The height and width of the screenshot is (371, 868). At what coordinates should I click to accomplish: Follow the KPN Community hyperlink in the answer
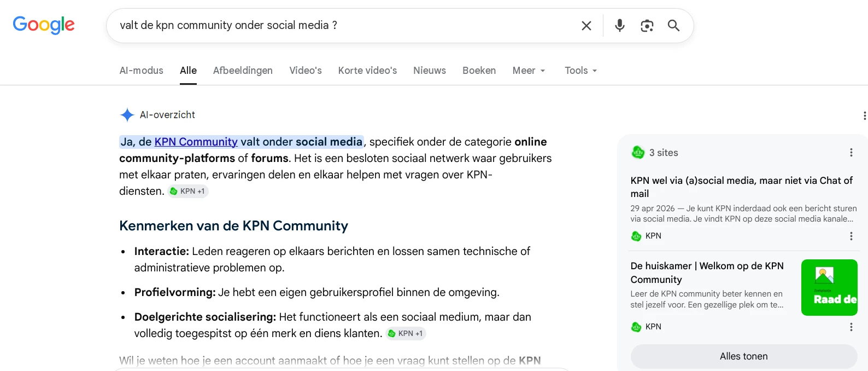coord(196,142)
